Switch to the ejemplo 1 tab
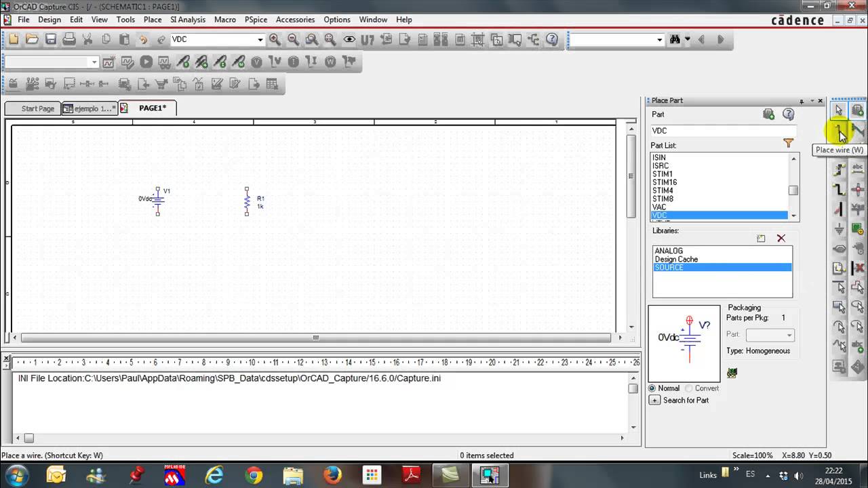Screen dimensions: 868x488 (x=89, y=108)
